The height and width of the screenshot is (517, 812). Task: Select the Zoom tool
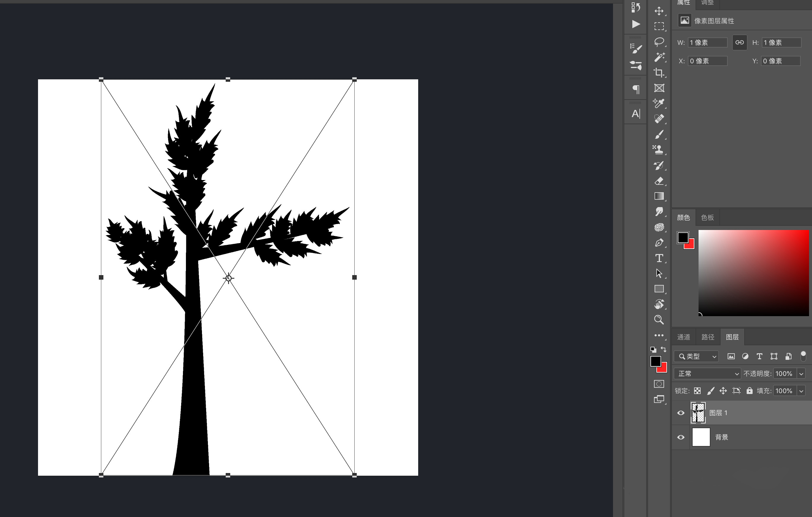pos(659,319)
